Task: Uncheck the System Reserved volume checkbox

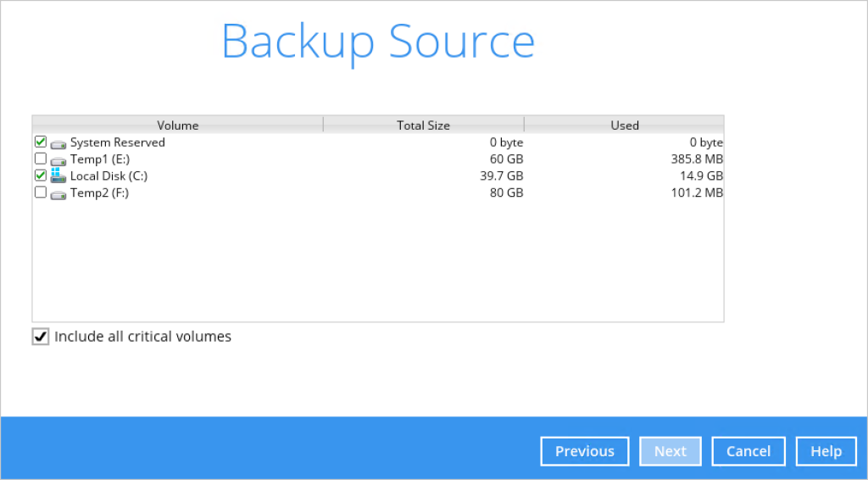Action: coord(41,142)
